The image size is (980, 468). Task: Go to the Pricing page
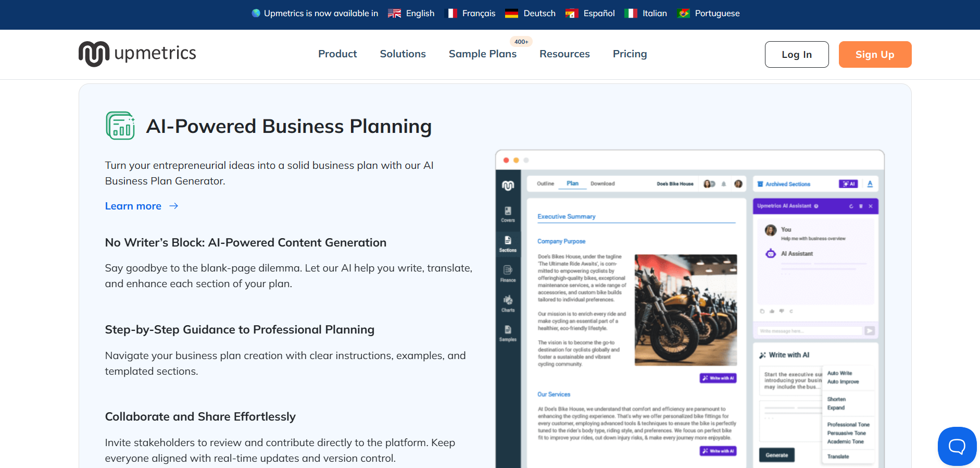pos(630,54)
